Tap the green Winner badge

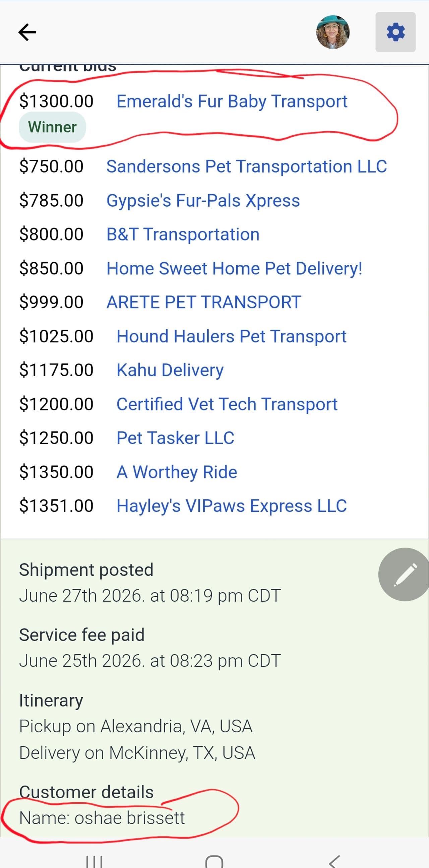coord(52,127)
